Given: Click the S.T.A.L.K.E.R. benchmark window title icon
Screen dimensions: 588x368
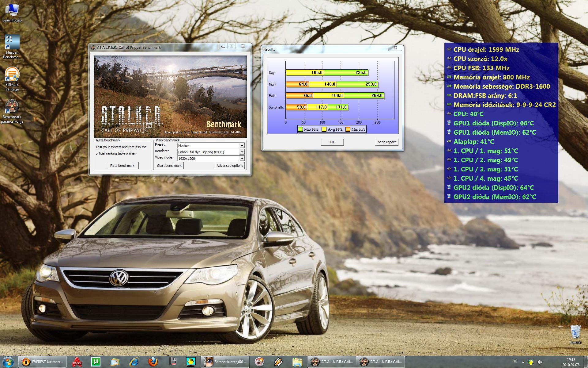Looking at the screenshot, I should pos(93,47).
